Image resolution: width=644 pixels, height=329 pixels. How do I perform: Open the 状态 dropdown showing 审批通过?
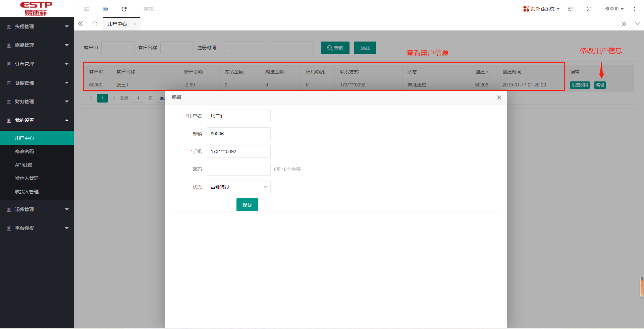(238, 187)
